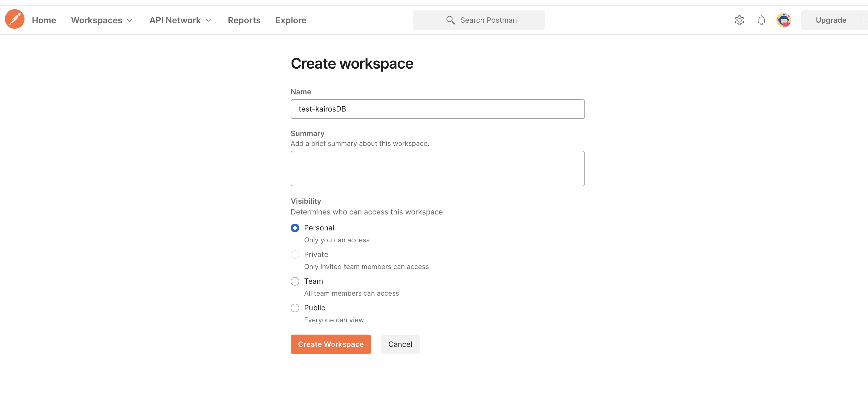
Task: Select the Personal visibility radio button
Action: [x=295, y=228]
